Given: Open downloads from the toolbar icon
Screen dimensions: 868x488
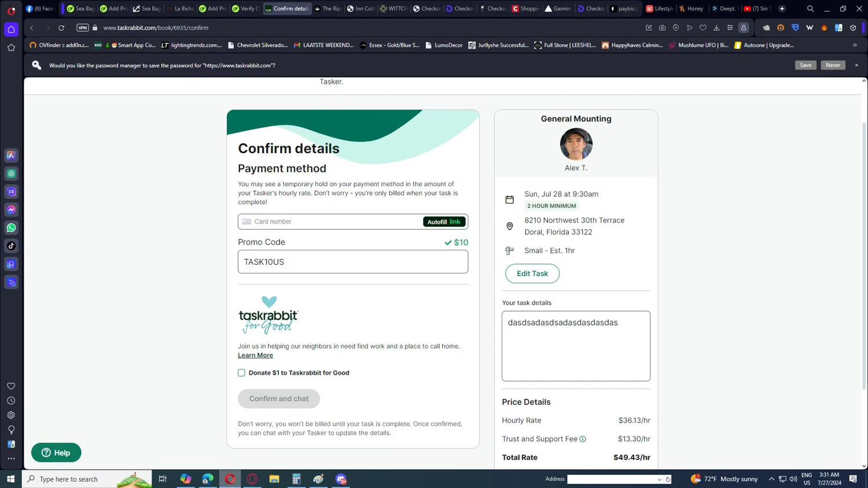Looking at the screenshot, I should click(716, 28).
